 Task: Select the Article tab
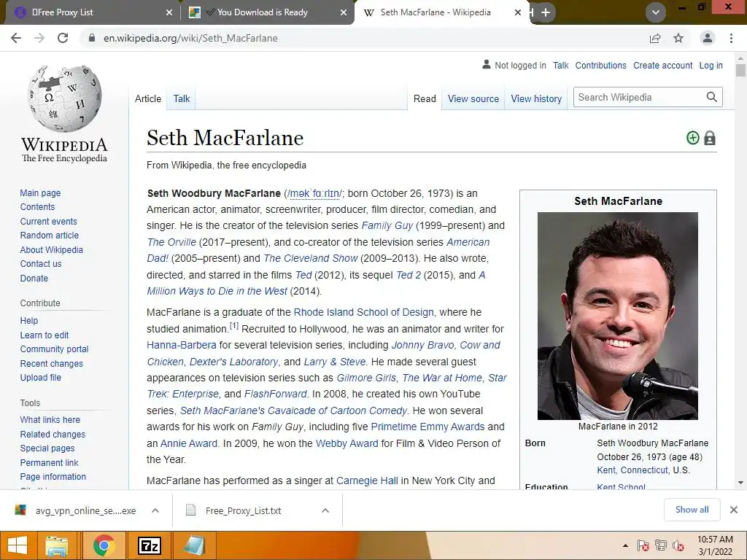pyautogui.click(x=148, y=98)
